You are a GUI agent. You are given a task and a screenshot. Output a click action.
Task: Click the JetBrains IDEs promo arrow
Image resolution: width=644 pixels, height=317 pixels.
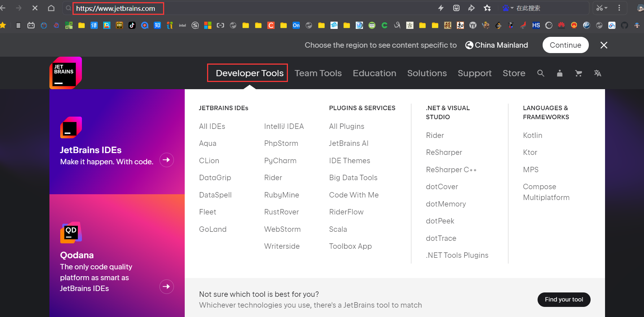(x=166, y=160)
